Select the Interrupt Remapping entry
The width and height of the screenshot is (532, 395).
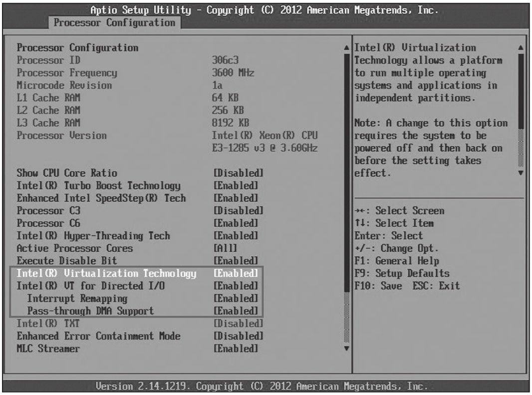click(x=77, y=299)
